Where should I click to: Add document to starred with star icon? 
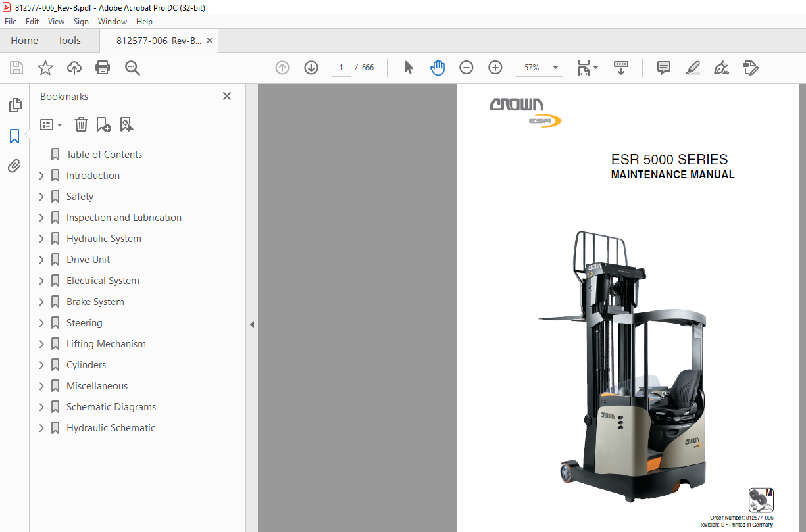pyautogui.click(x=45, y=68)
